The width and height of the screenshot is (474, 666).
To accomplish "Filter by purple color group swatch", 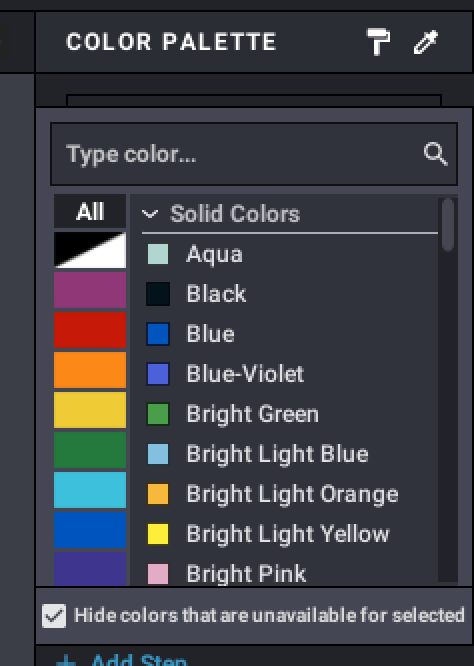I will [90, 290].
